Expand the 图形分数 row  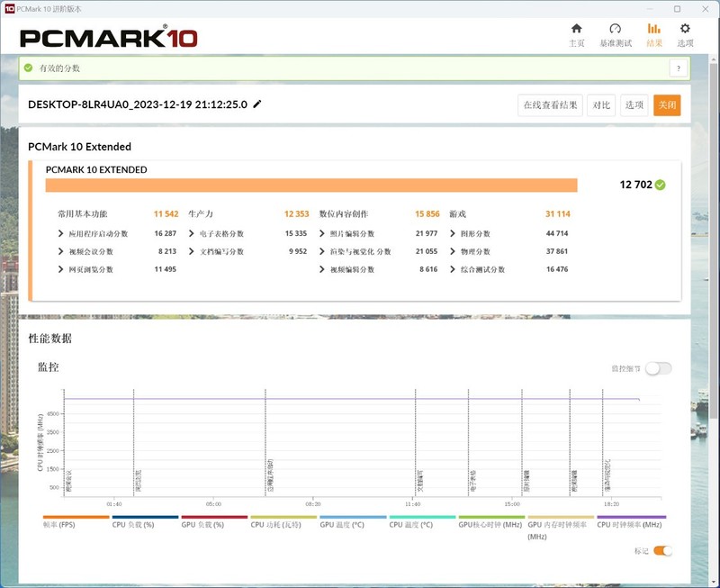pyautogui.click(x=453, y=234)
